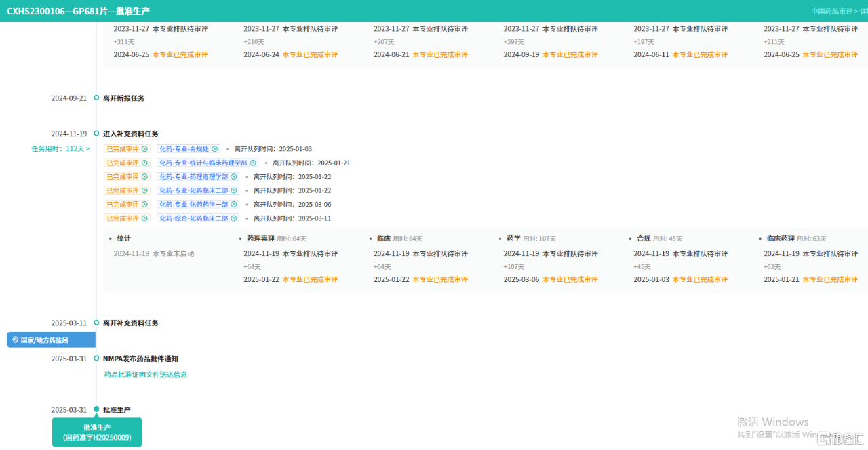The image size is (868, 450).
Task: Click clock icon on last 已完成审评 badge
Action: [144, 218]
